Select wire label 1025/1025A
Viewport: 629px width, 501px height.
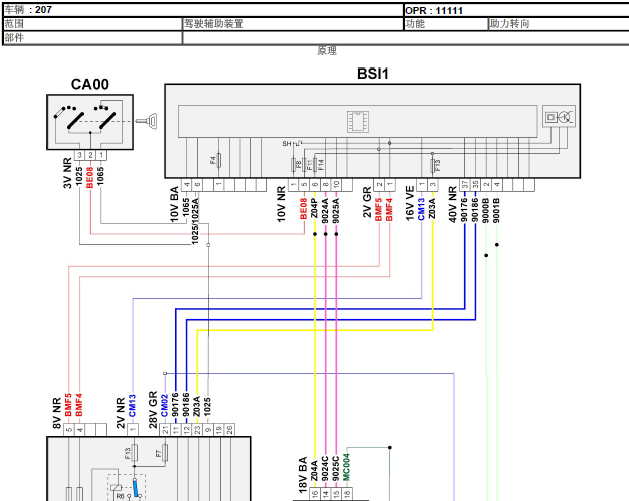(x=195, y=221)
